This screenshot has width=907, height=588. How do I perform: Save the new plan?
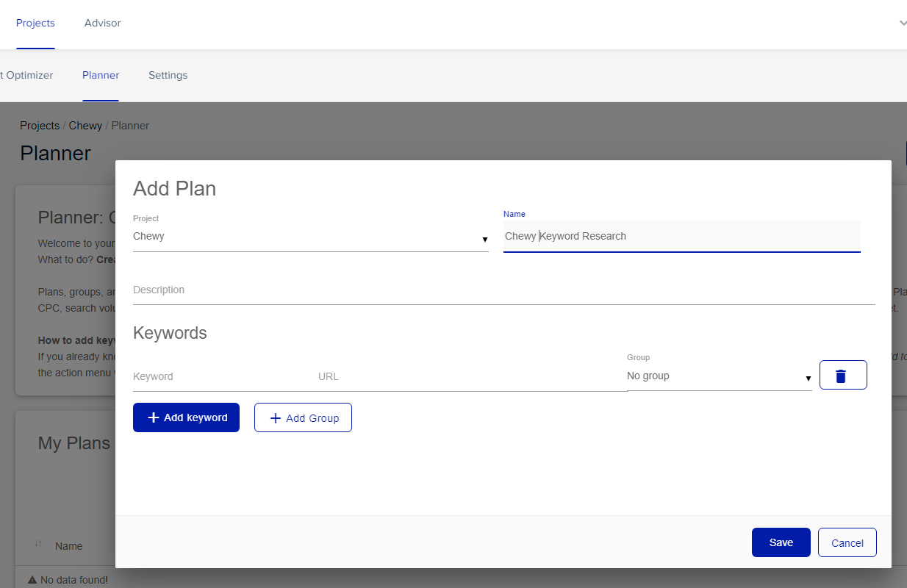[781, 542]
